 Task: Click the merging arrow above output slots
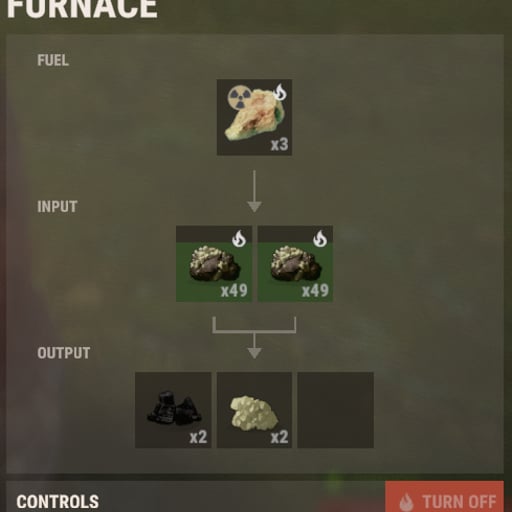(254, 338)
